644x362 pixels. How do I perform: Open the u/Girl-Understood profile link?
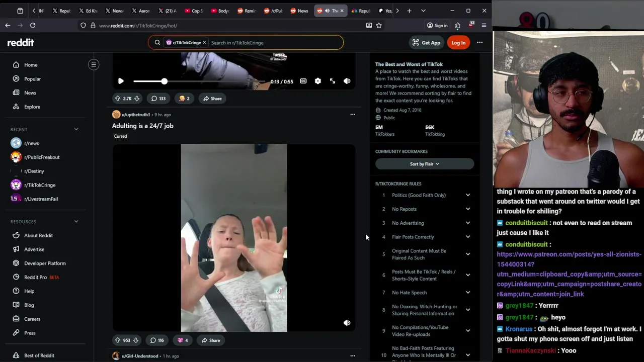(x=140, y=356)
